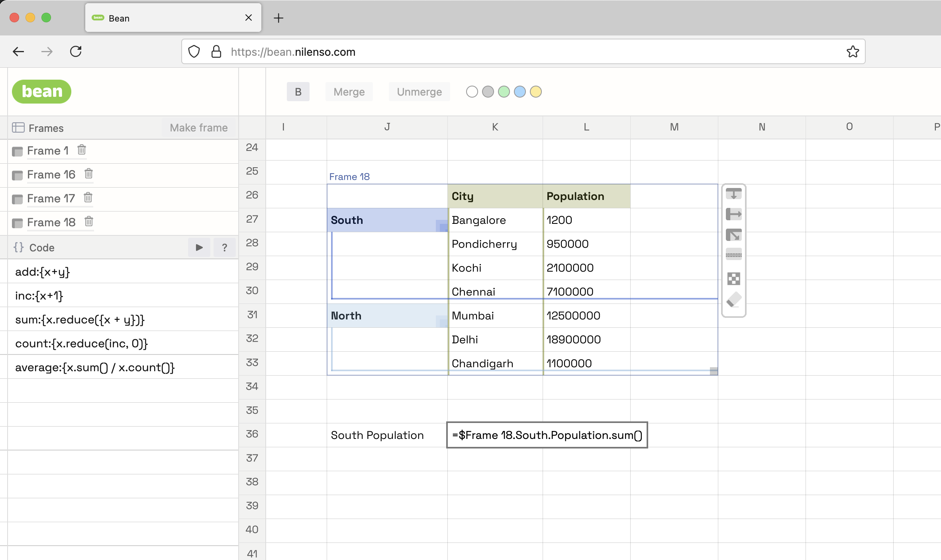Open Frame 16 in the frames list
941x560 pixels.
pos(51,174)
